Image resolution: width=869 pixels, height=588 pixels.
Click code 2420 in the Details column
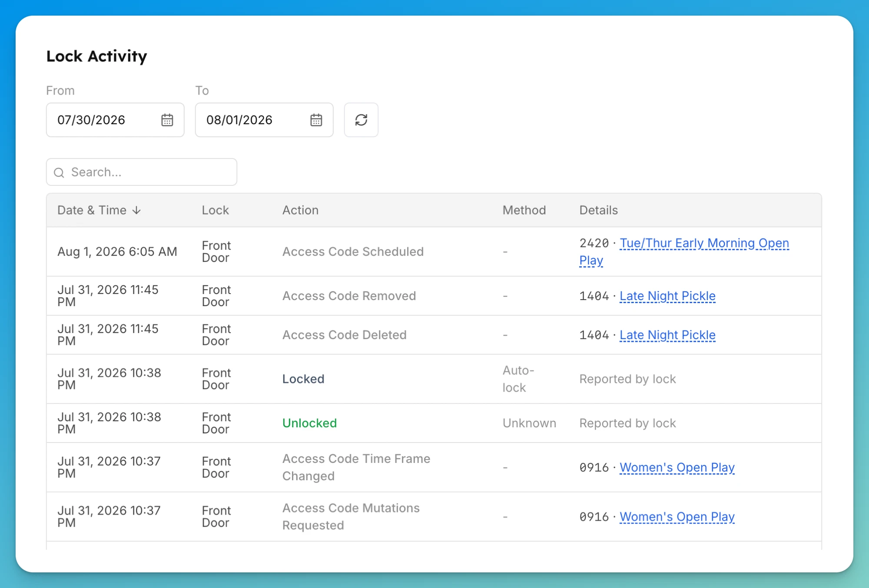point(594,243)
